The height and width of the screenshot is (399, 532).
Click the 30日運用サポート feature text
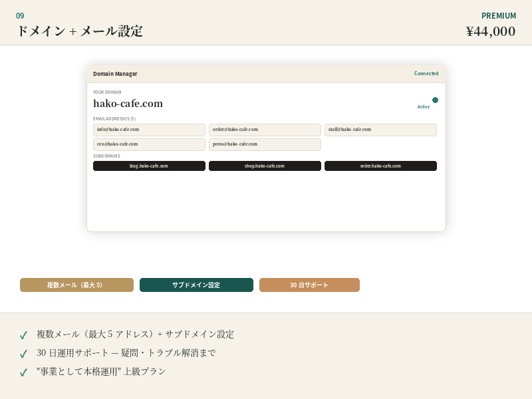click(x=126, y=353)
